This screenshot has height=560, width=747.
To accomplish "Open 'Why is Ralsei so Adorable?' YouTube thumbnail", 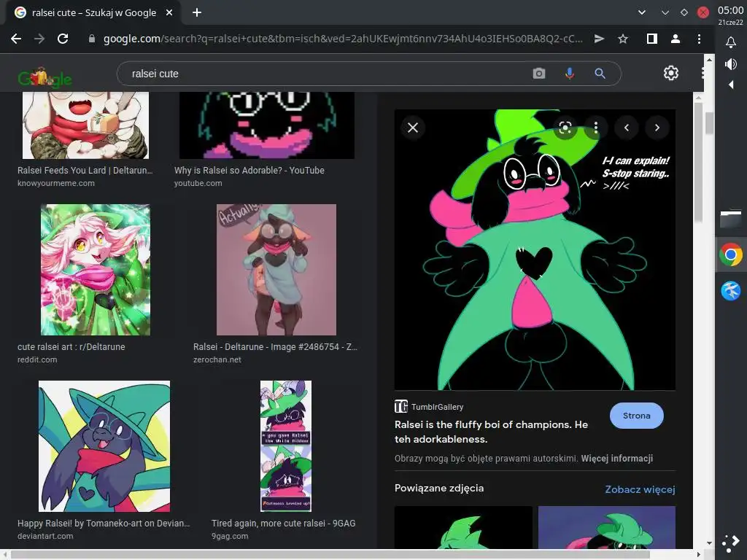I will tap(267, 125).
